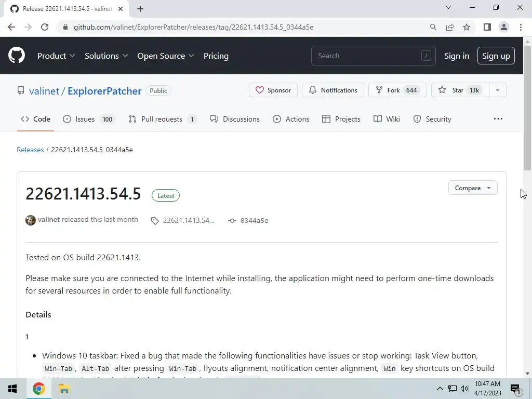The width and height of the screenshot is (532, 399).
Task: Close the Release 22621.1413.54.5 tab
Action: click(x=121, y=9)
